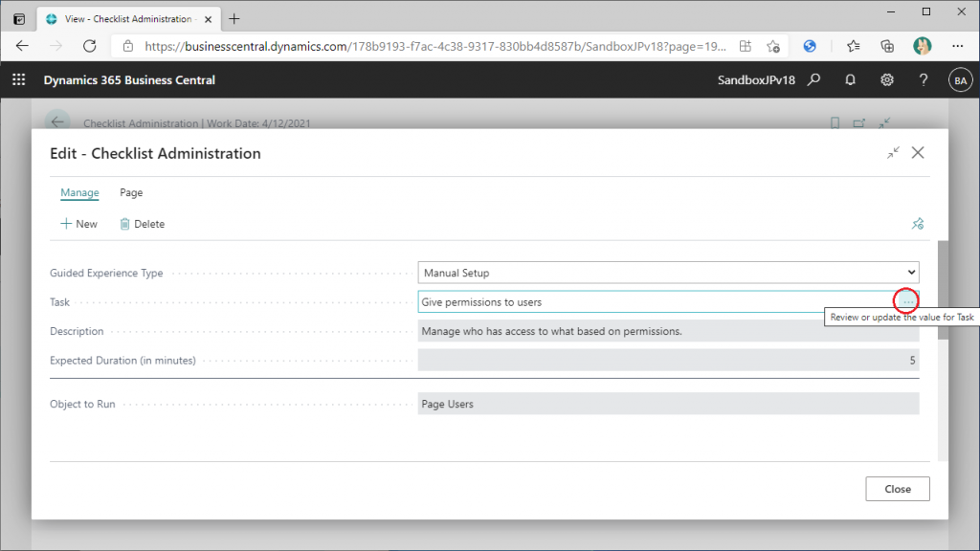Open the app launcher waffle icon
Image resolution: width=980 pixels, height=551 pixels.
click(x=19, y=80)
